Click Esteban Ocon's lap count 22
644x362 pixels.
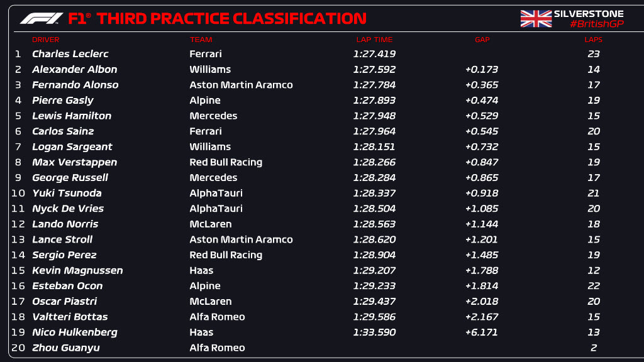[x=594, y=286]
